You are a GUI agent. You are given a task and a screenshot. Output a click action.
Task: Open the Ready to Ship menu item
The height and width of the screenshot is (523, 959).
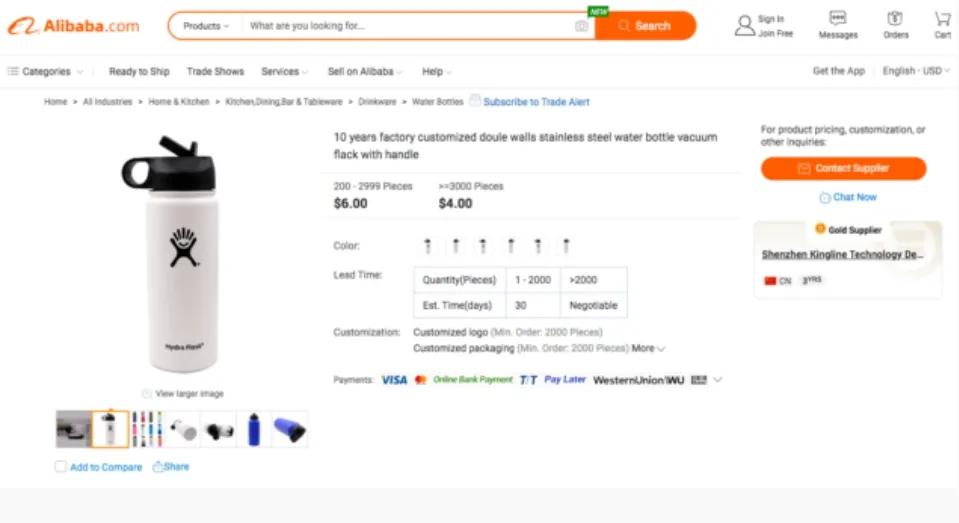pyautogui.click(x=139, y=72)
